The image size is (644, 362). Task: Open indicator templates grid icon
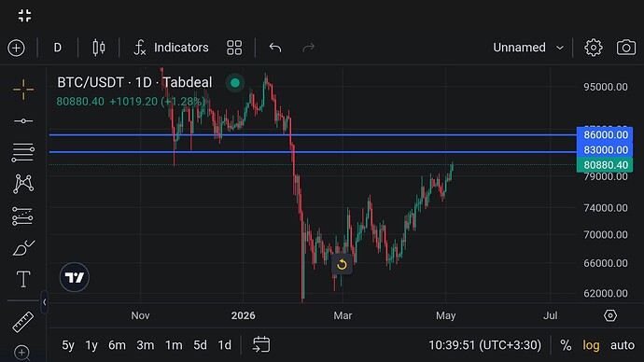pos(234,48)
